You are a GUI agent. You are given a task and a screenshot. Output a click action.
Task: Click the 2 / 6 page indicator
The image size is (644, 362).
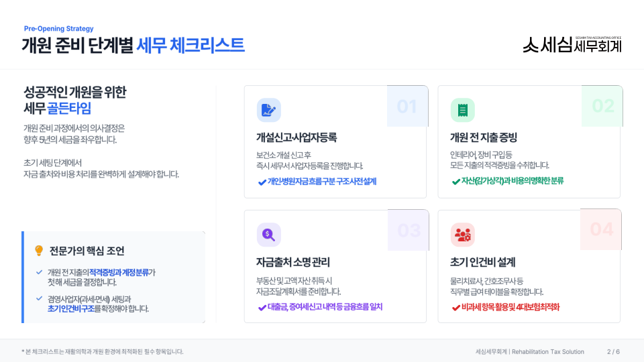point(613,351)
